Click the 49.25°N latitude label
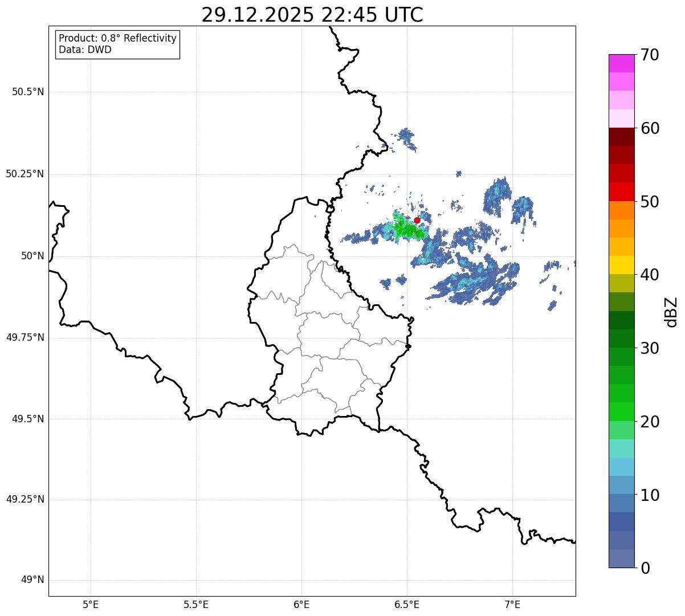The width and height of the screenshot is (685, 616). point(25,499)
